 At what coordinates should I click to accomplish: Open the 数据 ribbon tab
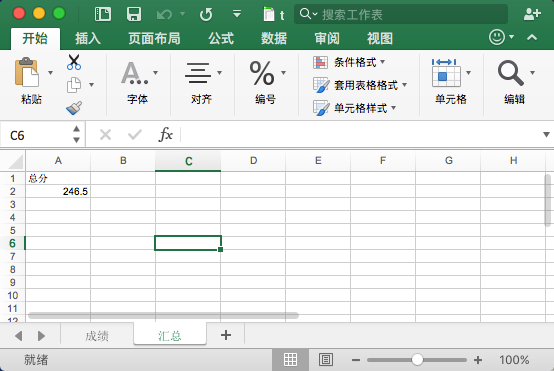274,38
